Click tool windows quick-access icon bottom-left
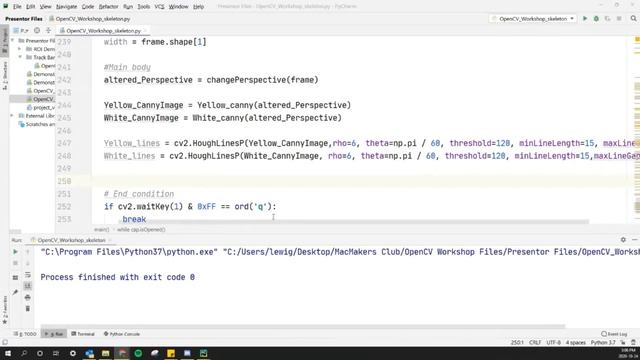This screenshot has height=360, width=640. pyautogui.click(x=5, y=342)
